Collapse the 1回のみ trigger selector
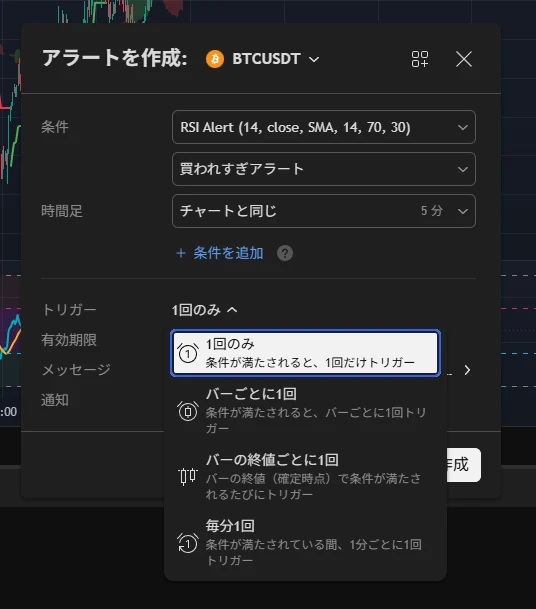The height and width of the screenshot is (609, 536). (x=204, y=310)
